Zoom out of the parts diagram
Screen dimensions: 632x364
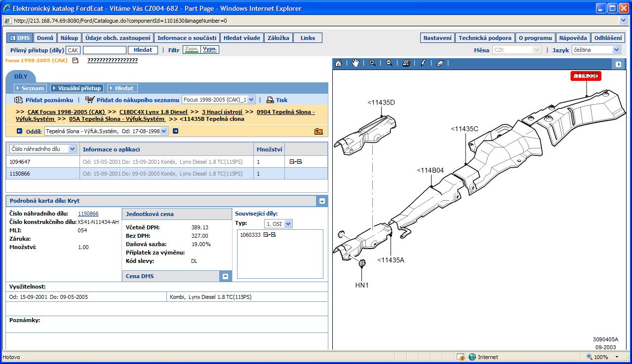coord(389,63)
